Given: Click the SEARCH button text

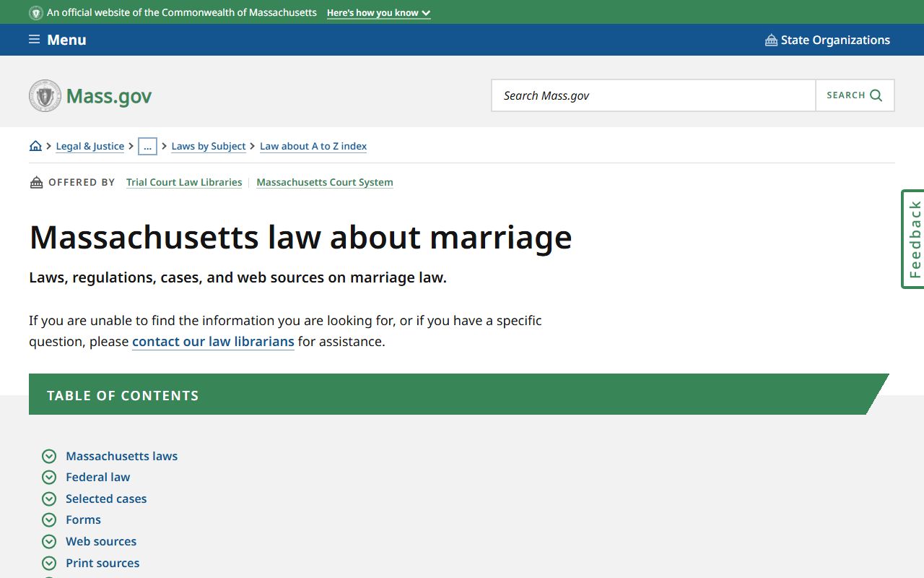Looking at the screenshot, I should [846, 95].
